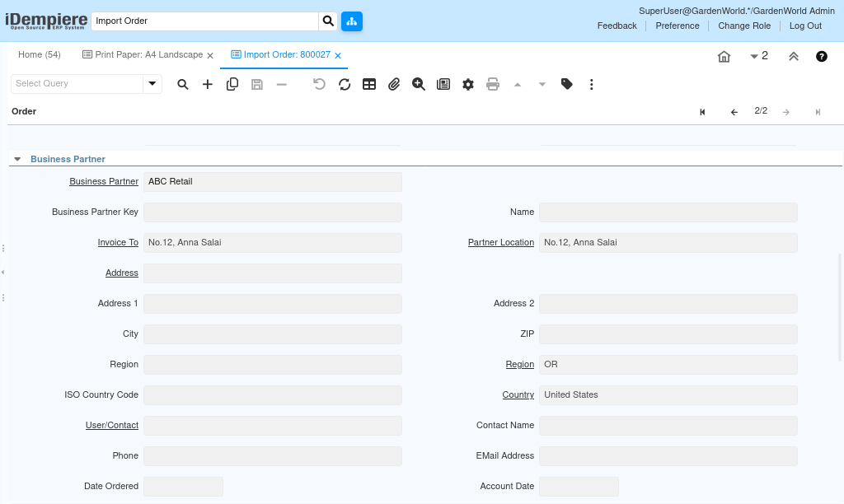Click the ISO Country Code field
Screen dimensions: 844x504
point(272,395)
